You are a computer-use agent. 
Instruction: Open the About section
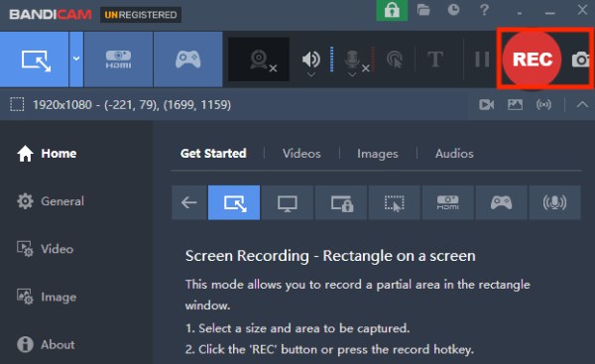46,344
